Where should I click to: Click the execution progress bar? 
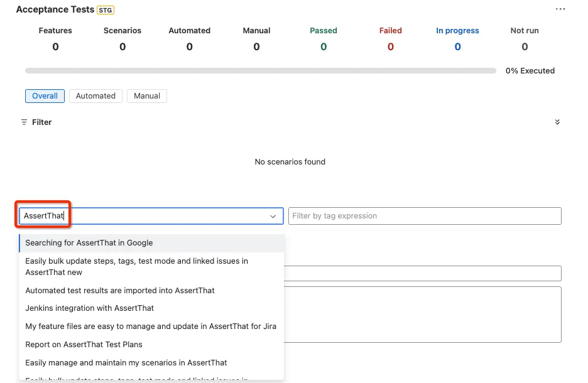(261, 71)
